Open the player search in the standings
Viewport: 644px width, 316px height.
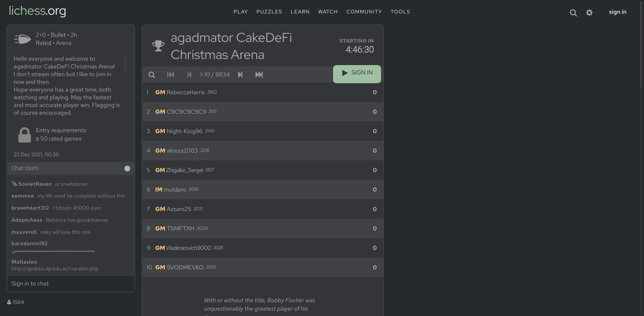pos(152,74)
